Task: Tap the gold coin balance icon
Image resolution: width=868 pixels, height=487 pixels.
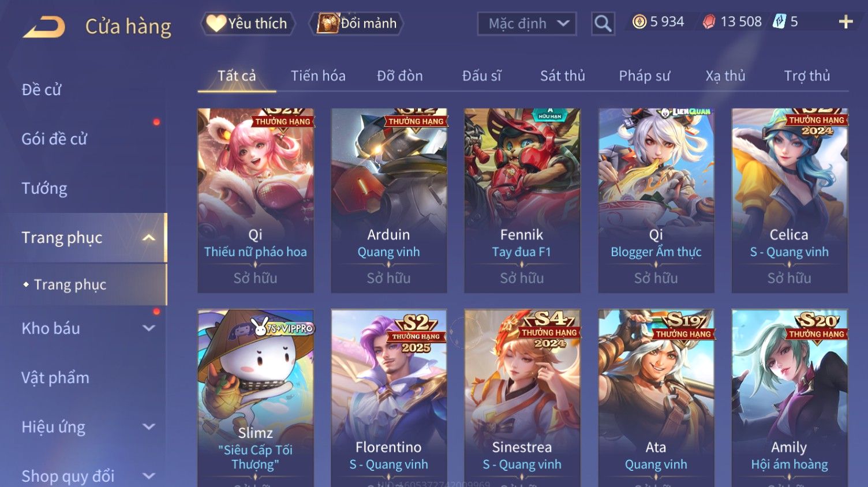Action: [639, 22]
